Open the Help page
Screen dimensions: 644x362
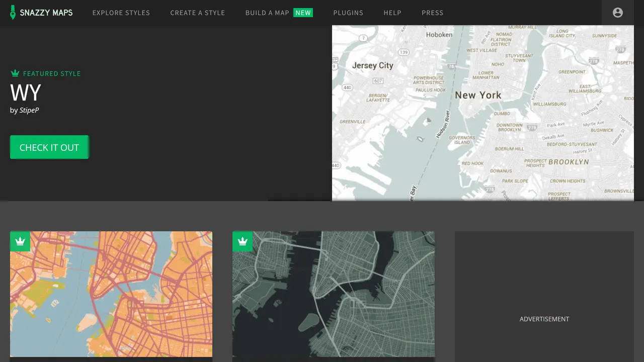point(392,13)
